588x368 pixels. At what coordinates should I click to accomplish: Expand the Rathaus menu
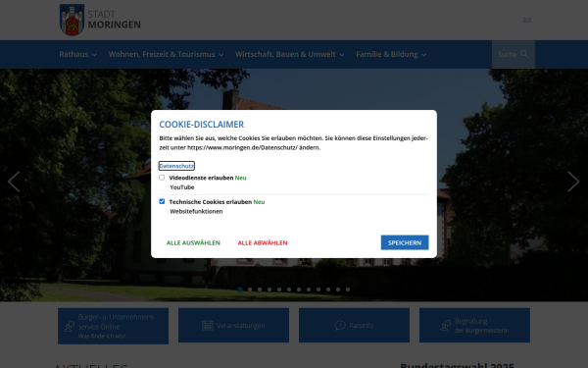[x=78, y=54]
